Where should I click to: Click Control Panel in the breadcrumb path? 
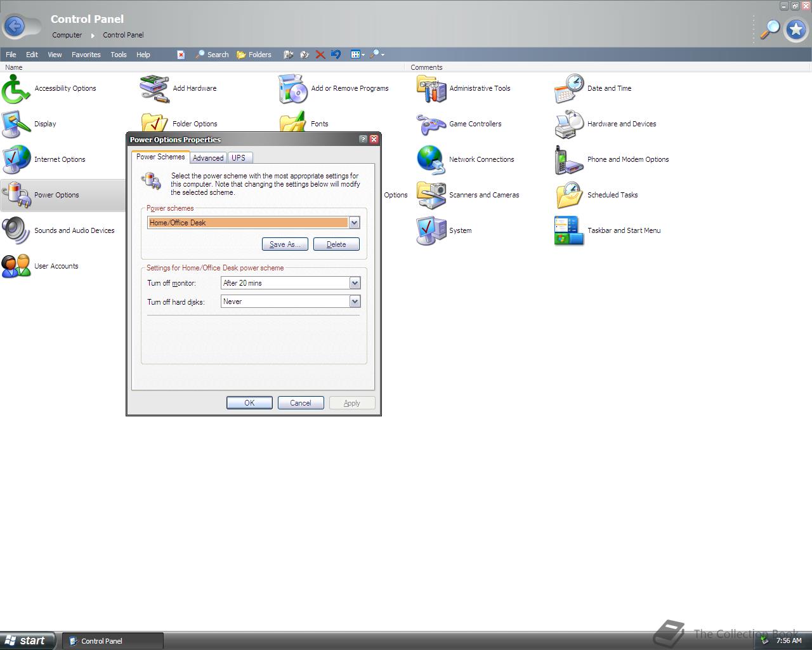click(123, 35)
